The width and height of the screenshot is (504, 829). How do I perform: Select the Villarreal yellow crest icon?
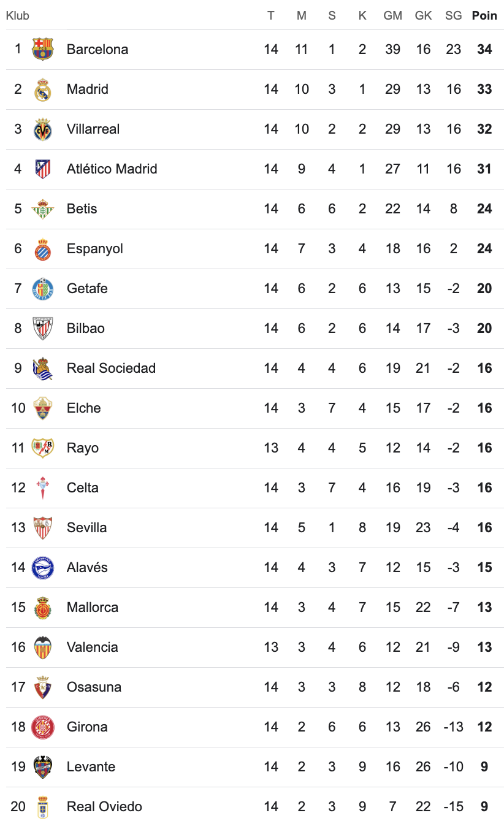click(43, 129)
